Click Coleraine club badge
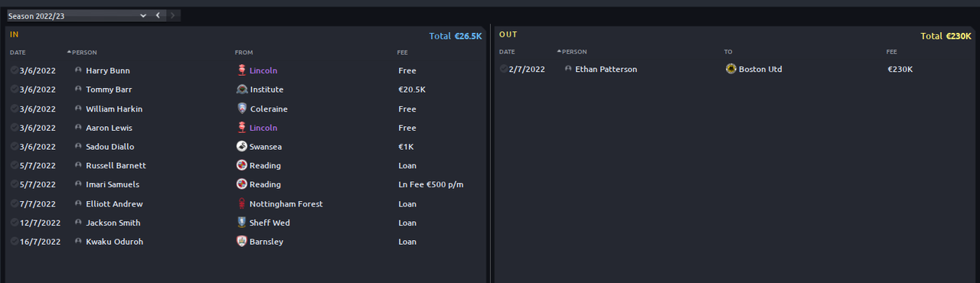This screenshot has width=980, height=283. click(242, 109)
